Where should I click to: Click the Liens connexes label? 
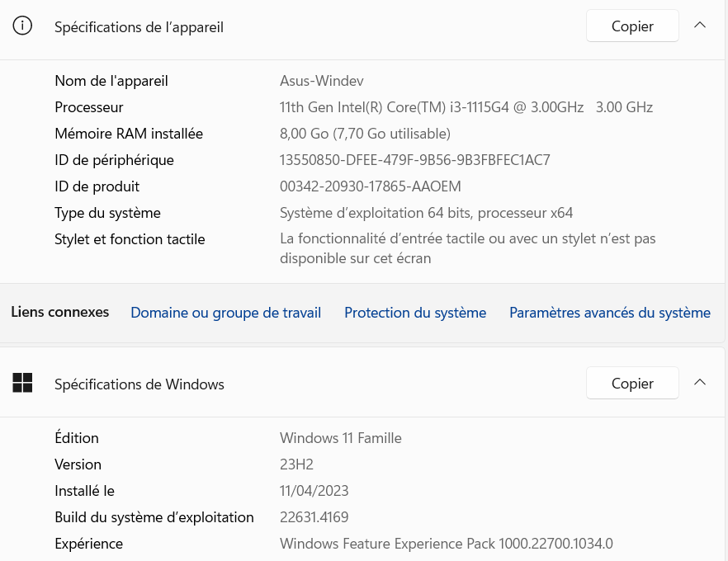(60, 312)
